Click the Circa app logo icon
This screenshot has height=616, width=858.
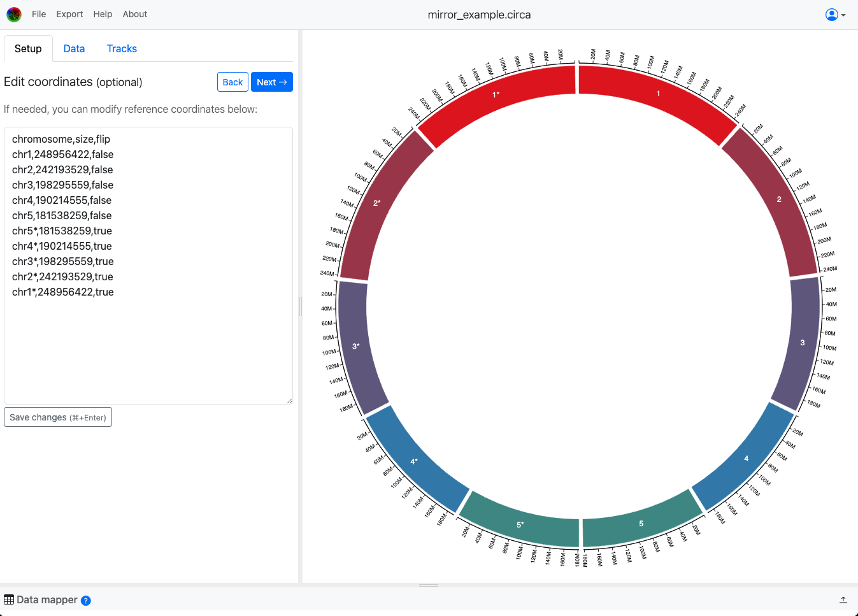tap(14, 14)
